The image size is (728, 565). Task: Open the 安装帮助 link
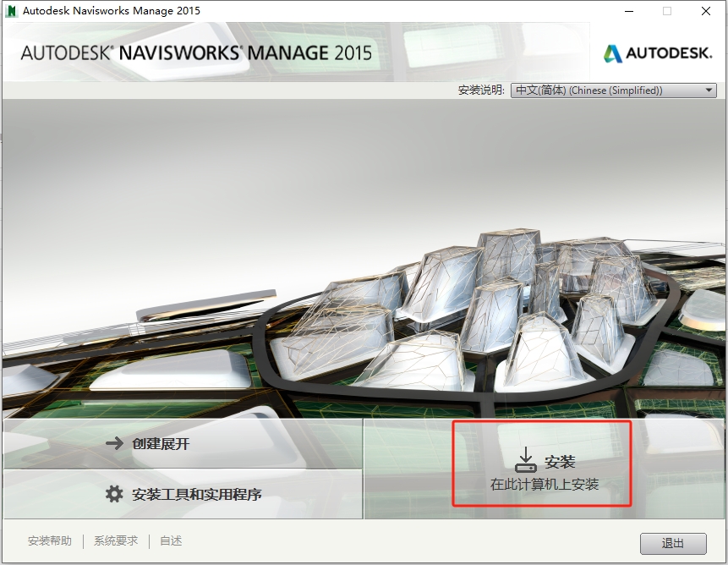click(x=50, y=540)
